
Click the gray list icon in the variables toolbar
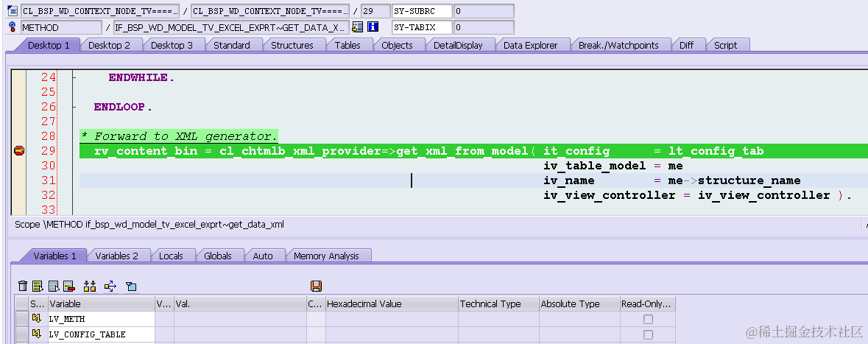[x=54, y=286]
